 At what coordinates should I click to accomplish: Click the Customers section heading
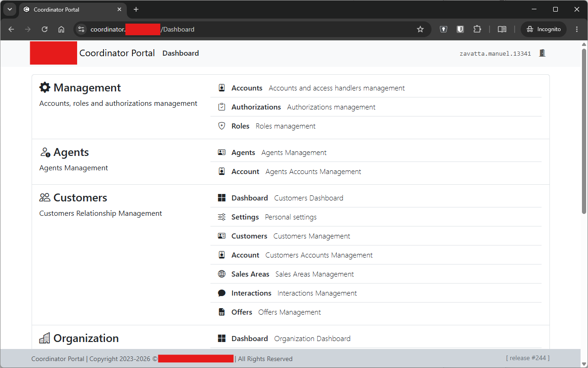click(80, 198)
